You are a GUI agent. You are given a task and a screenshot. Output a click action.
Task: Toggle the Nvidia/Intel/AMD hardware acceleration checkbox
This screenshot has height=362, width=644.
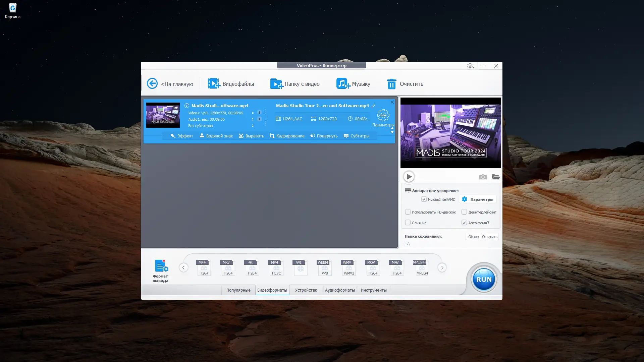point(424,199)
